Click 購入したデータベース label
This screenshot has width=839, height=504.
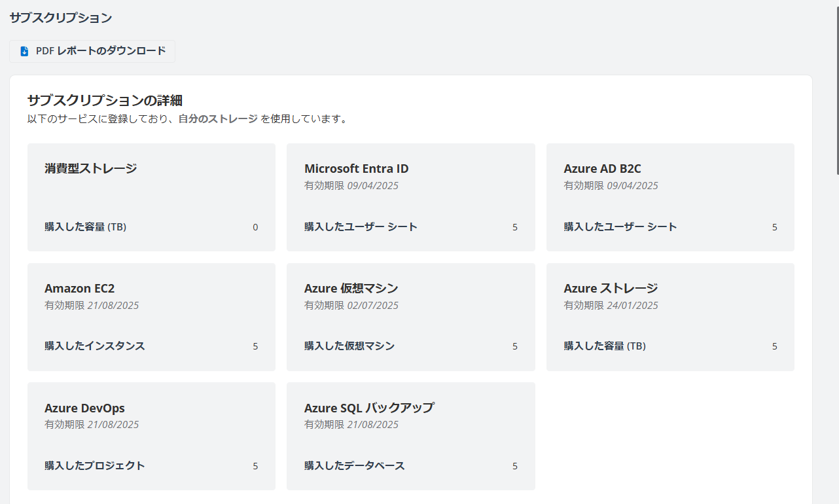coord(355,466)
